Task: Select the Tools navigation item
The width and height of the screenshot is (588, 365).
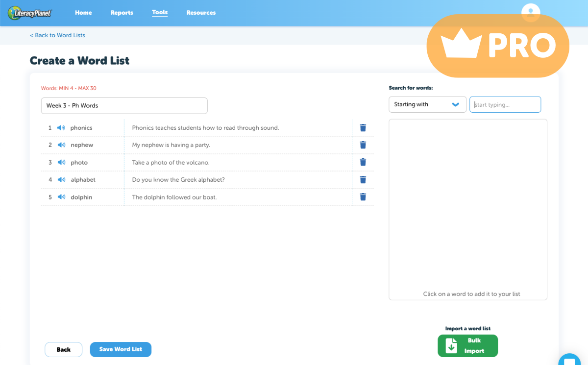Action: pyautogui.click(x=160, y=13)
